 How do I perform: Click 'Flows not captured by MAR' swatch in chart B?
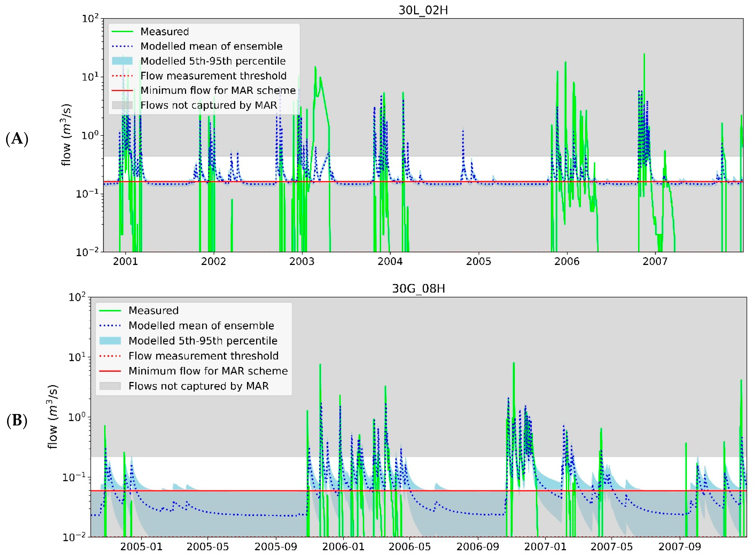pyautogui.click(x=110, y=386)
